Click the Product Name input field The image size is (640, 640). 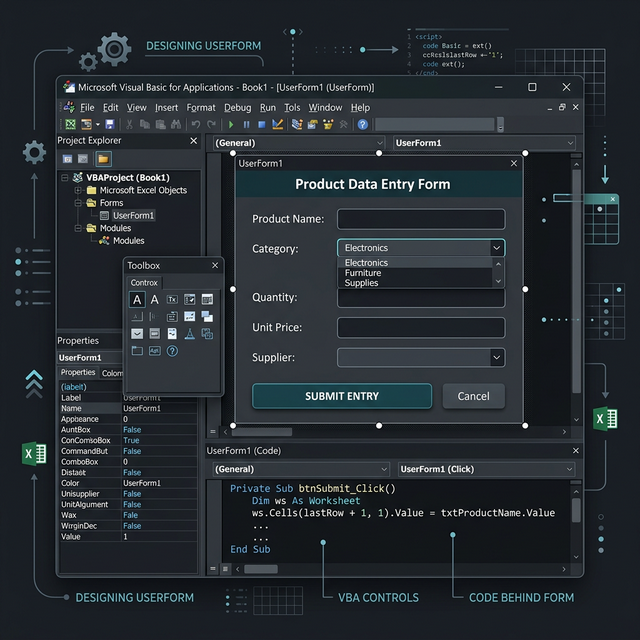pos(421,219)
